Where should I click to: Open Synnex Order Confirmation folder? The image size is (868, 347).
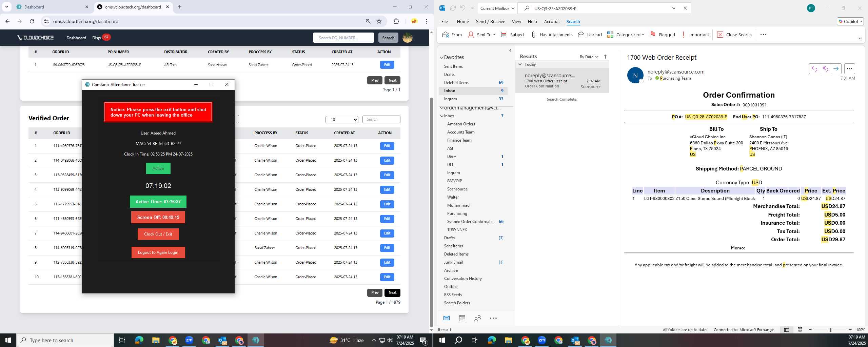pyautogui.click(x=471, y=222)
